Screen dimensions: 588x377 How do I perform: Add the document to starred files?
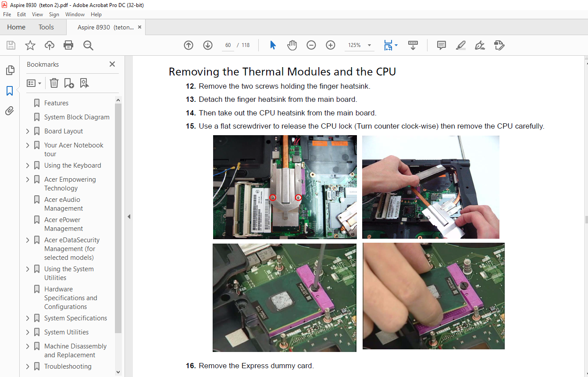pos(30,45)
